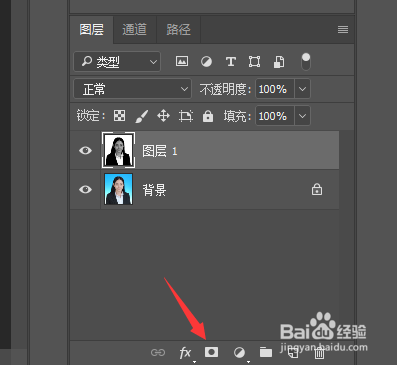Screen dimensions: 397x365
Task: Add a layer mask
Action: point(211,352)
